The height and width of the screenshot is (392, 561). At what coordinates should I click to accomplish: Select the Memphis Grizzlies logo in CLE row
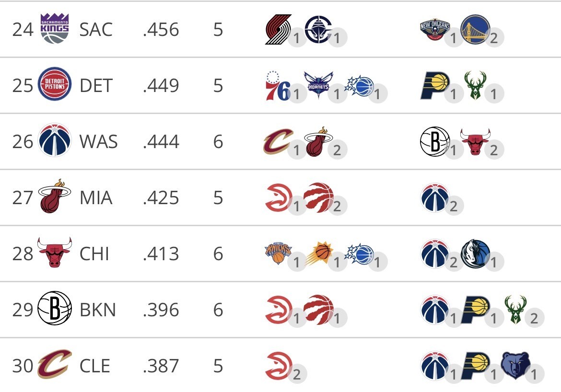click(x=515, y=366)
